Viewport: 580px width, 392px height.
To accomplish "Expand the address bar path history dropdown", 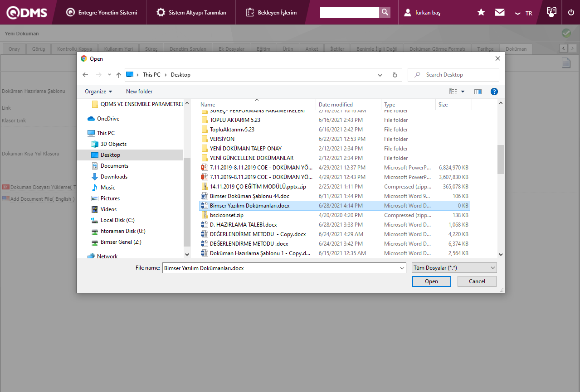I will coord(380,75).
